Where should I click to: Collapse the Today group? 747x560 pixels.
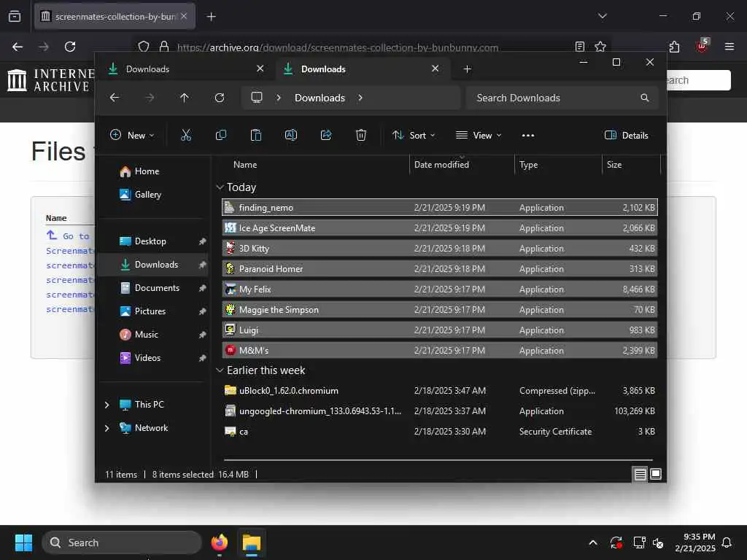(220, 187)
